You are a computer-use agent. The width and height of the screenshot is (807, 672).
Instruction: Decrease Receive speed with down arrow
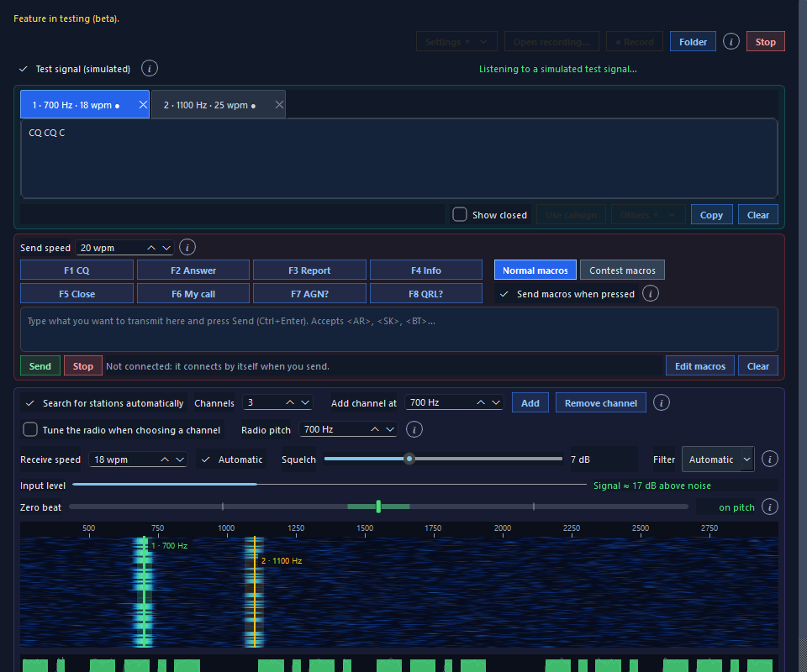[x=180, y=459]
